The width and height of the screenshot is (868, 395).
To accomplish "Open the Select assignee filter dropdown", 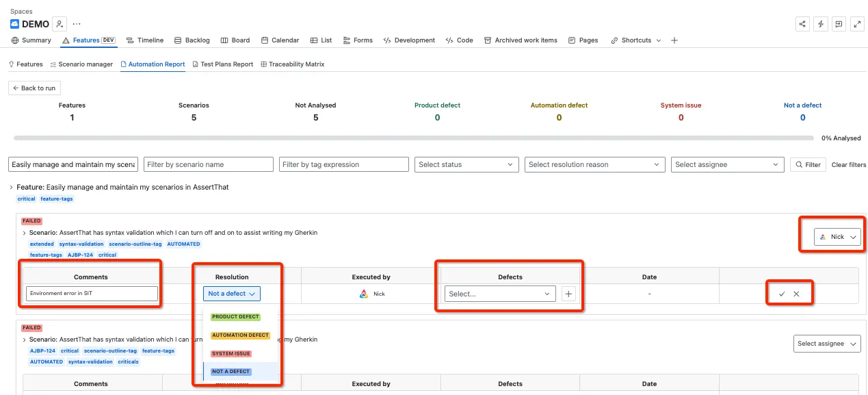I will (728, 164).
